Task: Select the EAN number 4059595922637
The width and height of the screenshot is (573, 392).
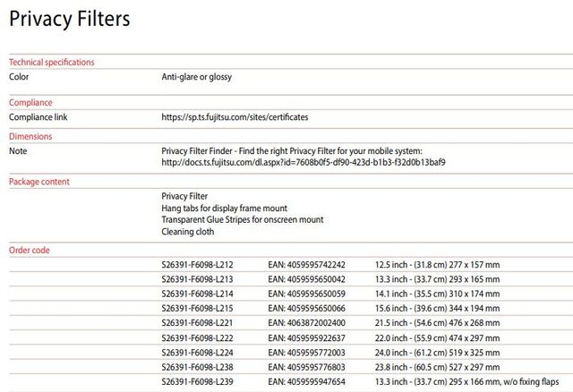Action: point(306,337)
